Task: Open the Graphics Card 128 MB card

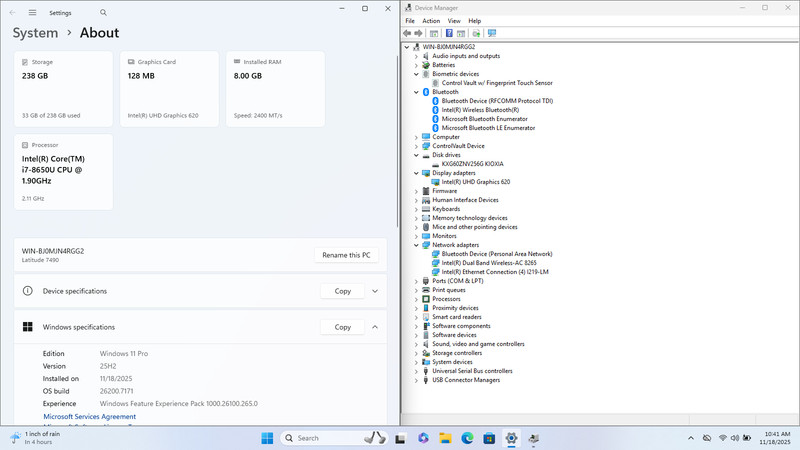Action: [169, 89]
